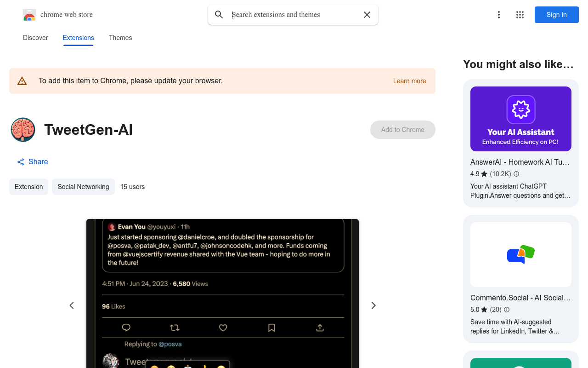Click the TweetGen-AI screenshot preview
The image size is (588, 368).
[x=222, y=293]
